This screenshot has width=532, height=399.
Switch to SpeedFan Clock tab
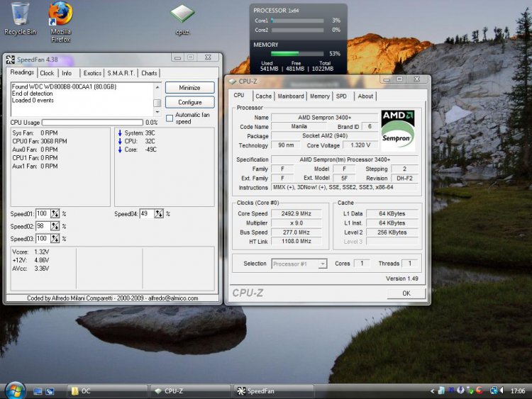coord(47,73)
